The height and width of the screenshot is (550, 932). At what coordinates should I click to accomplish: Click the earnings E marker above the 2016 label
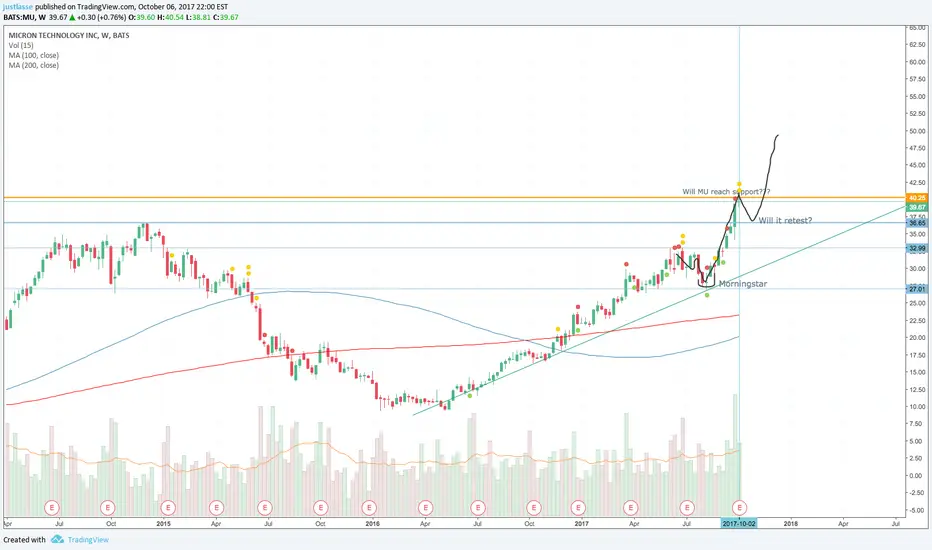tap(369, 508)
